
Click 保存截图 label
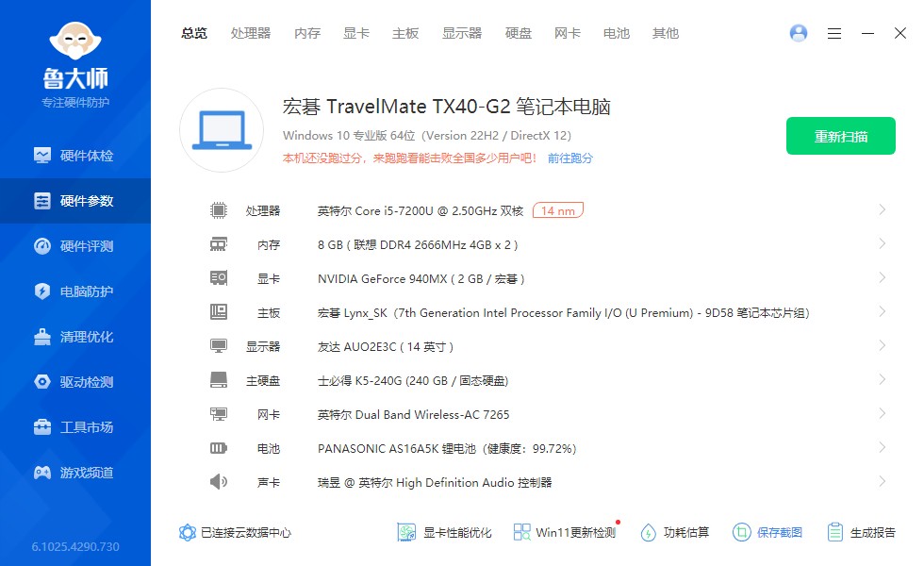coord(780,532)
